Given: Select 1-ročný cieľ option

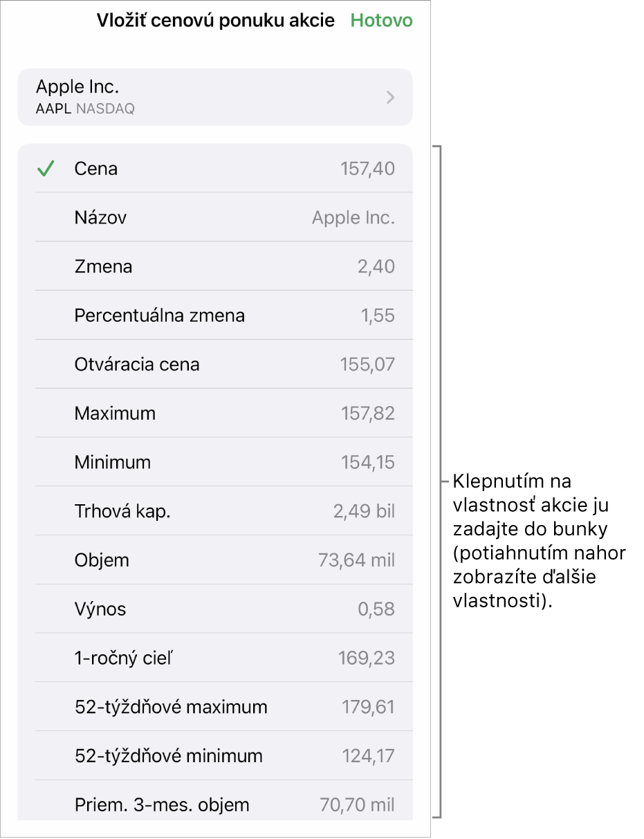Looking at the screenshot, I should click(x=215, y=658).
